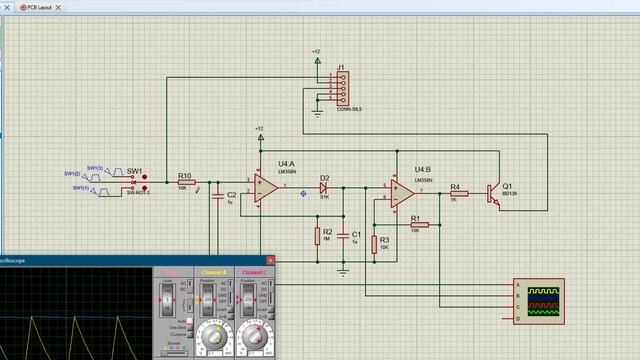Select the SW1 rotary switch component
Screen dimensions: 640x360
(x=139, y=182)
